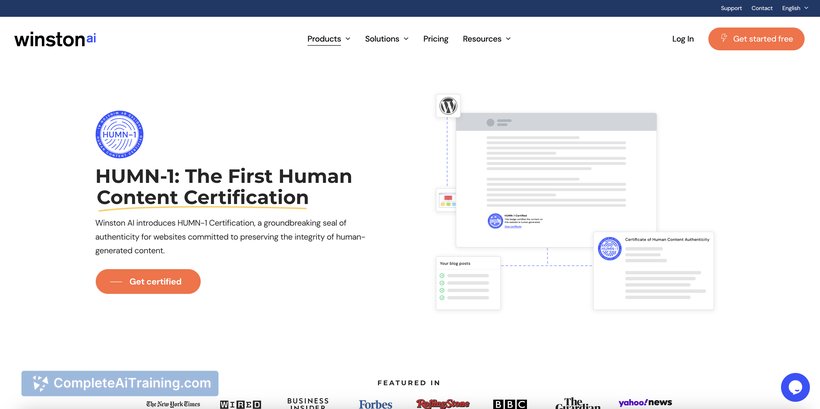The width and height of the screenshot is (820, 409).
Task: Click the Your blog posts card
Action: click(x=468, y=283)
